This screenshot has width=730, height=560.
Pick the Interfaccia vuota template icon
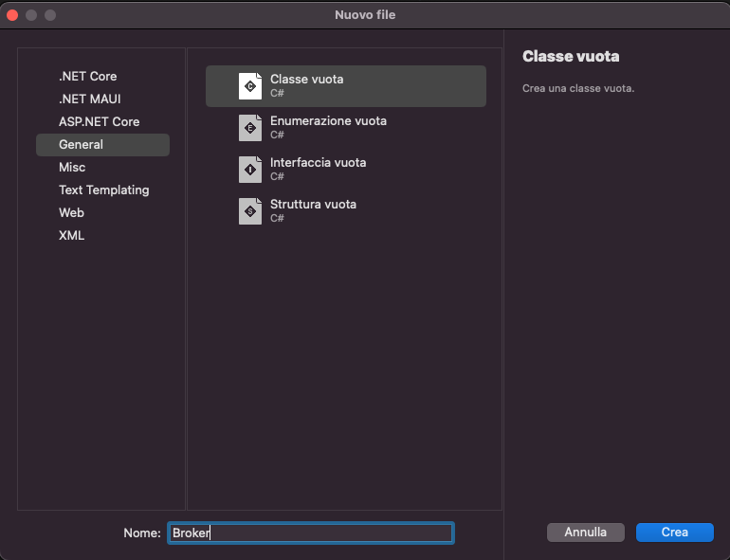(x=250, y=170)
